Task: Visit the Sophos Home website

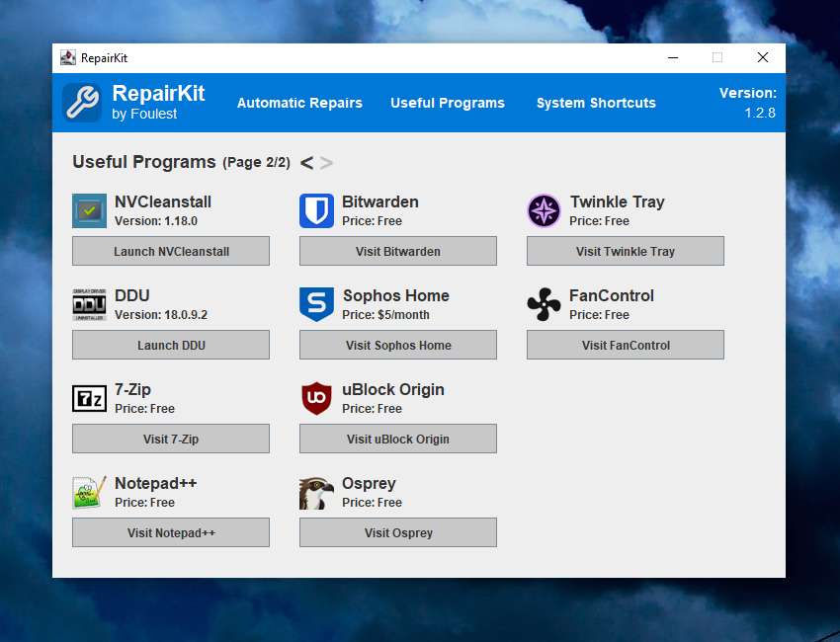Action: [x=398, y=345]
